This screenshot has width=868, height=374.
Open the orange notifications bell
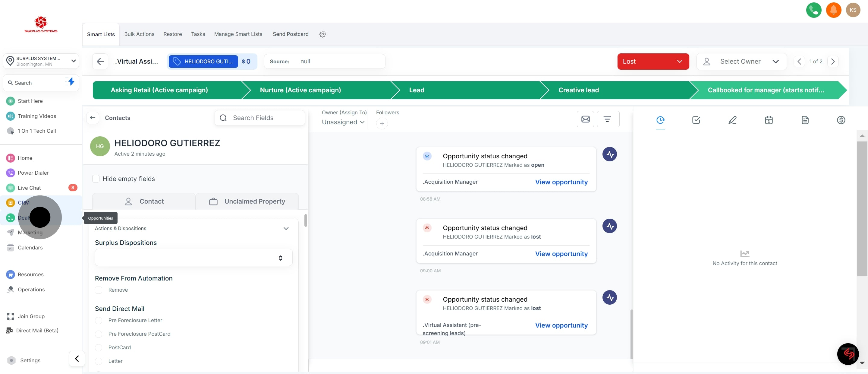[x=833, y=10]
